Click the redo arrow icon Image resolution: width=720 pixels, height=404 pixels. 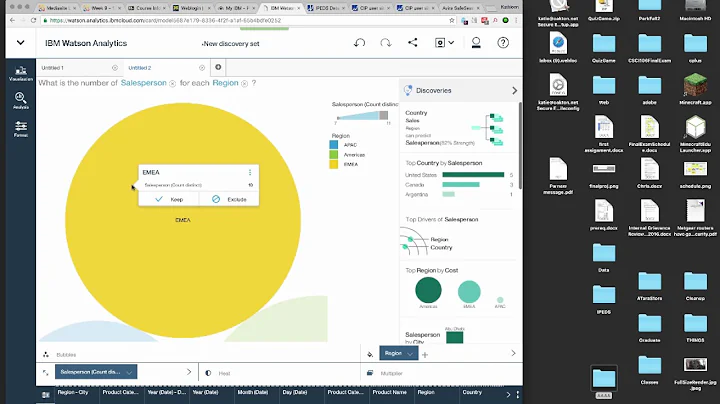[386, 43]
